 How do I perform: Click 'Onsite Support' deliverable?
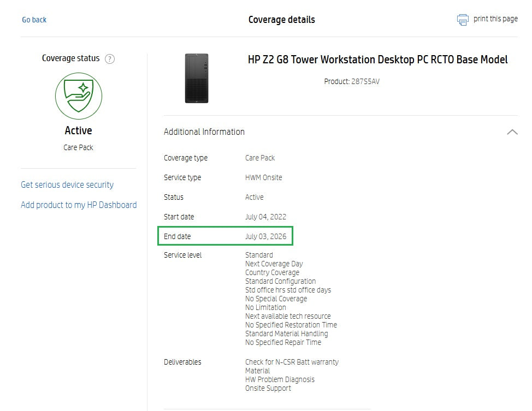coord(268,389)
